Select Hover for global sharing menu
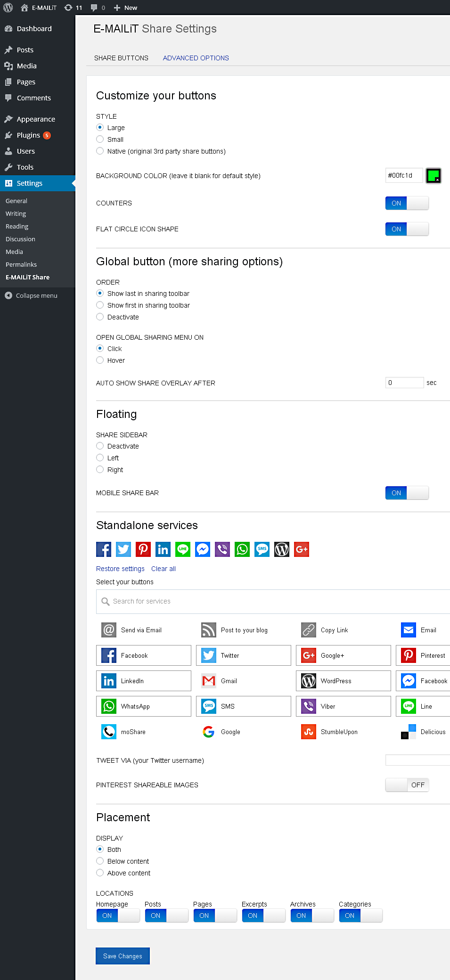Image resolution: width=450 pixels, height=980 pixels. coord(100,360)
